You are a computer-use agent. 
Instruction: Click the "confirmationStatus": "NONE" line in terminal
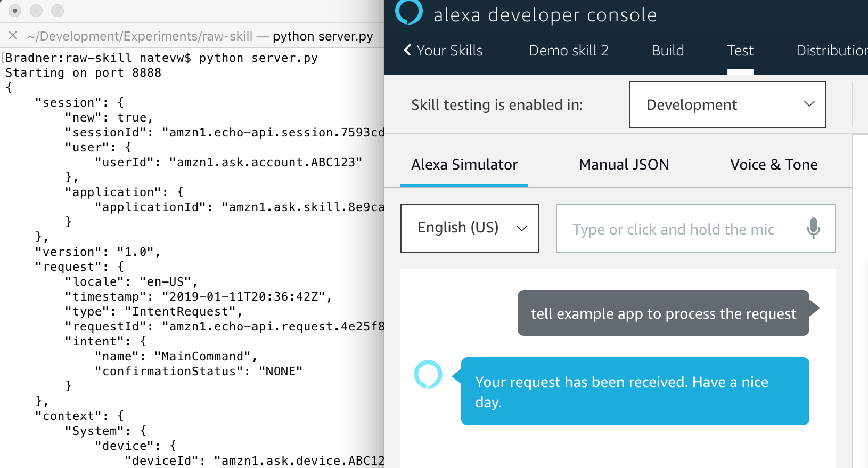tap(199, 372)
